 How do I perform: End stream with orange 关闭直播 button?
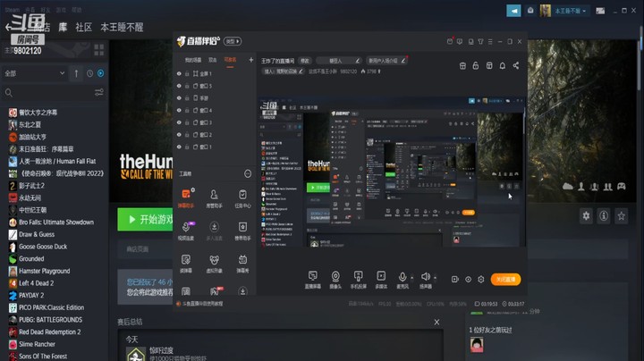tap(505, 280)
